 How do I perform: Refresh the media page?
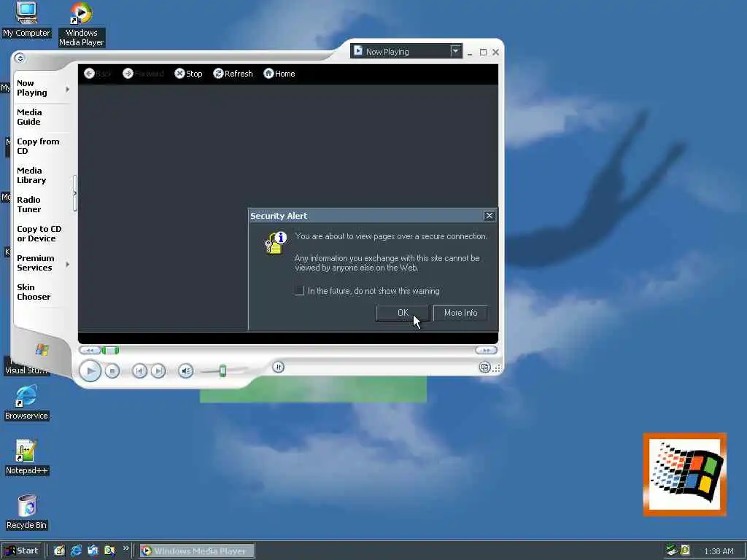(x=233, y=74)
